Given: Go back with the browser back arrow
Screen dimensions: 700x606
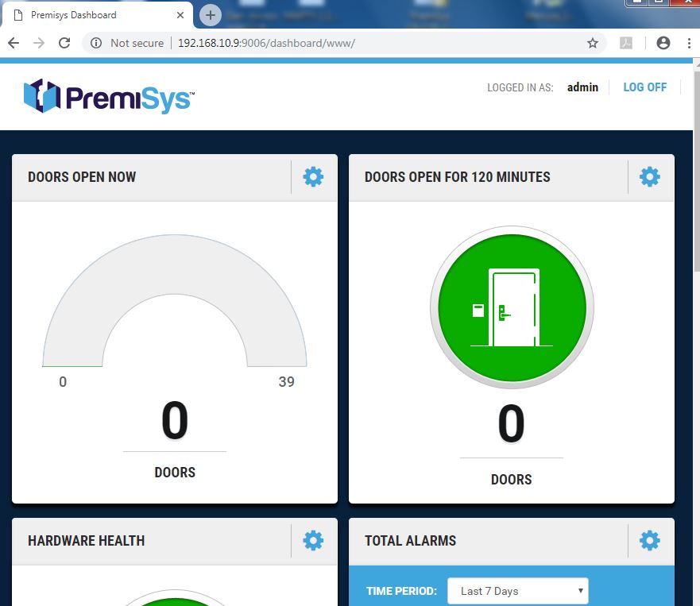Looking at the screenshot, I should pyautogui.click(x=14, y=43).
